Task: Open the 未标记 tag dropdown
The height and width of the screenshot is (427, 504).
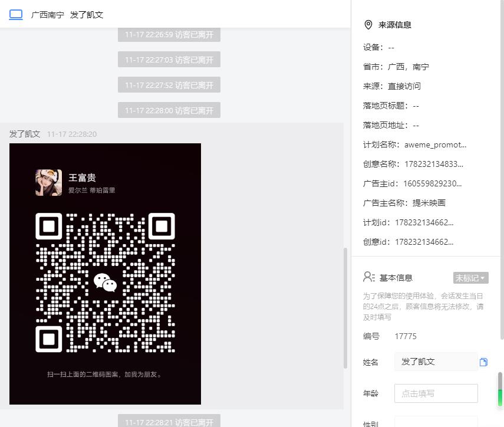Action: (470, 278)
